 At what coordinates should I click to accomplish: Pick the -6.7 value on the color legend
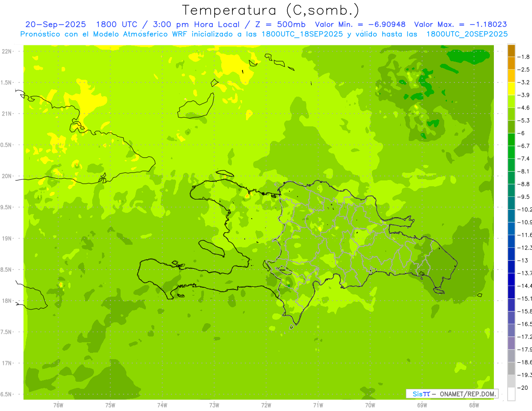pyautogui.click(x=524, y=146)
